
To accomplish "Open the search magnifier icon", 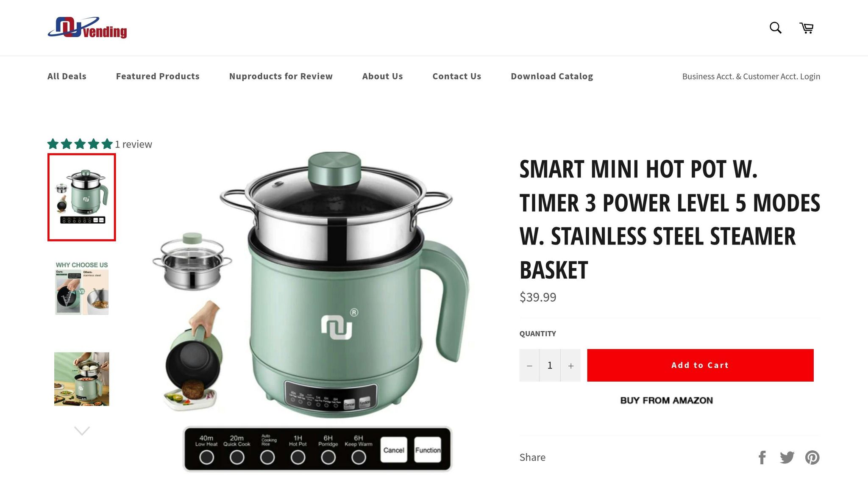I will click(x=776, y=28).
